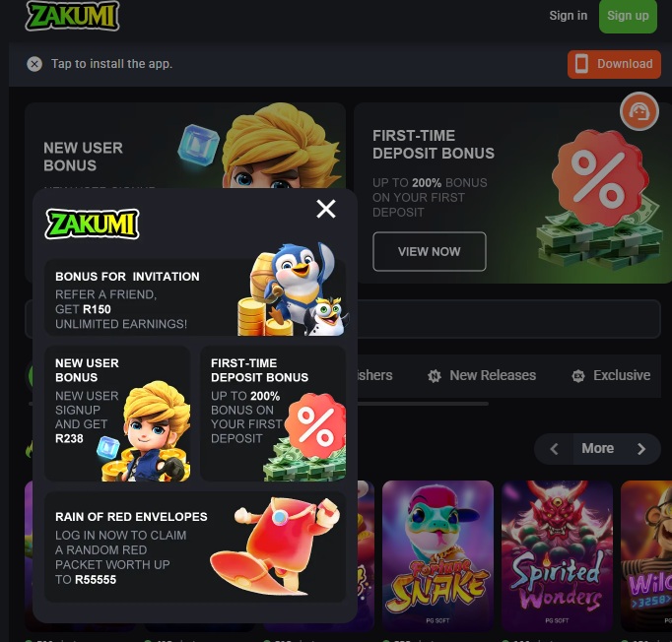This screenshot has height=642, width=672.
Task: Click the phone icon on Download button
Action: click(581, 64)
